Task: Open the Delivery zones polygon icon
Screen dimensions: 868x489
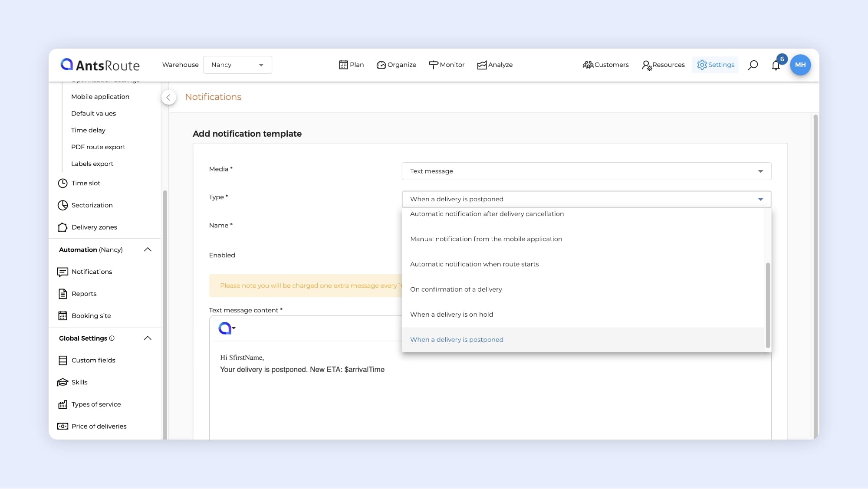Action: [x=63, y=227]
